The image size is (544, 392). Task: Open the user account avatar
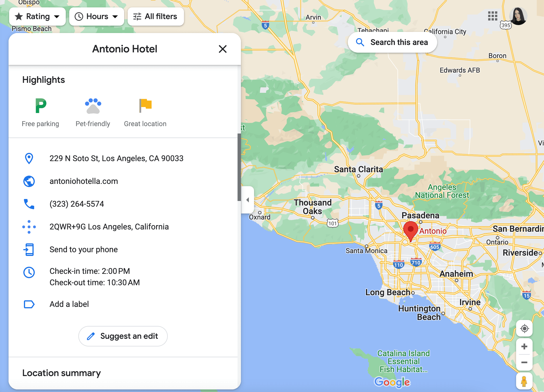point(518,16)
